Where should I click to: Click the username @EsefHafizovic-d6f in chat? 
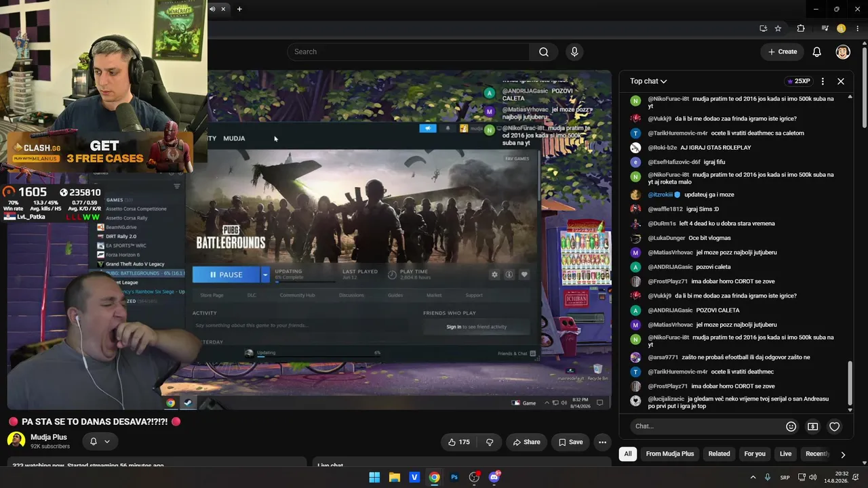pyautogui.click(x=674, y=162)
